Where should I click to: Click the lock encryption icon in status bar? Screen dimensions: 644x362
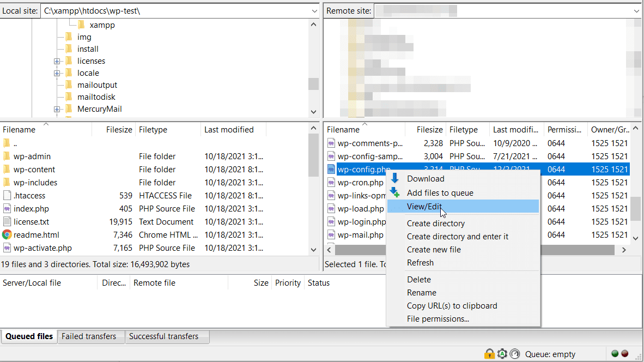(x=489, y=354)
